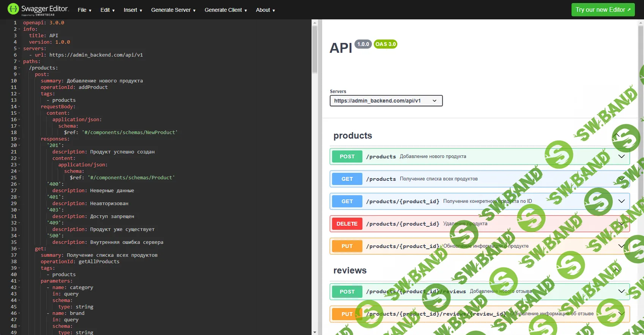Click the server url line in editor

point(86,55)
